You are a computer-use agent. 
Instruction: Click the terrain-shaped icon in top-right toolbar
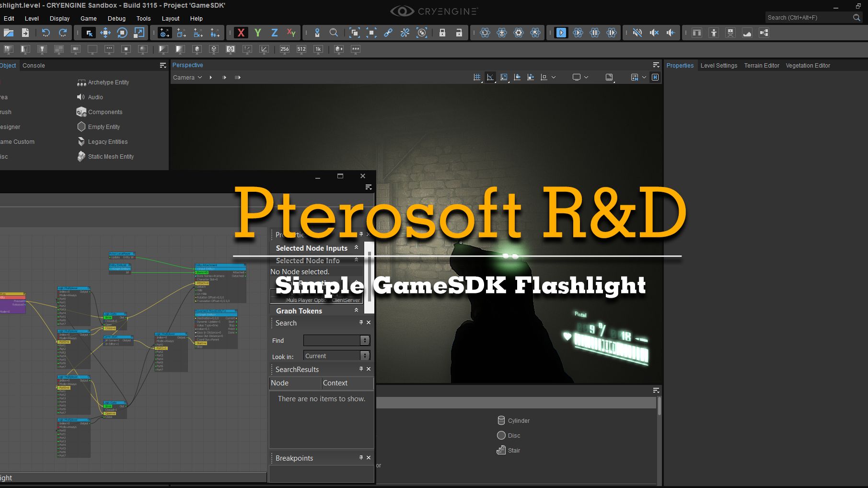click(x=747, y=33)
